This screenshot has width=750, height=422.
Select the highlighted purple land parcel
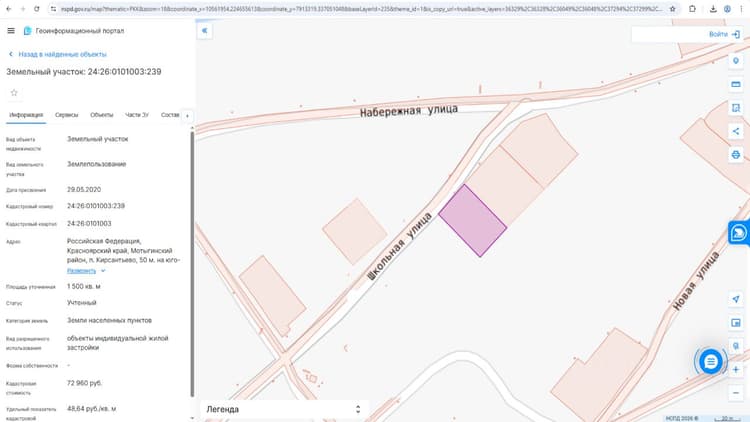click(473, 221)
